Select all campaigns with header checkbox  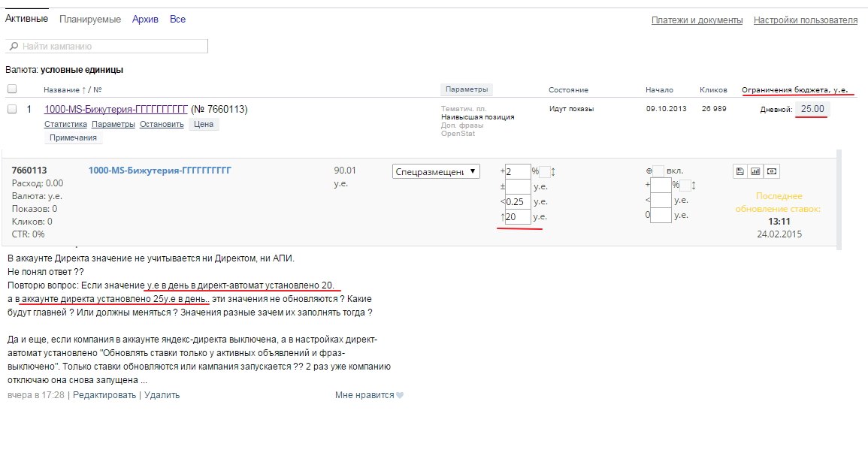[x=11, y=89]
